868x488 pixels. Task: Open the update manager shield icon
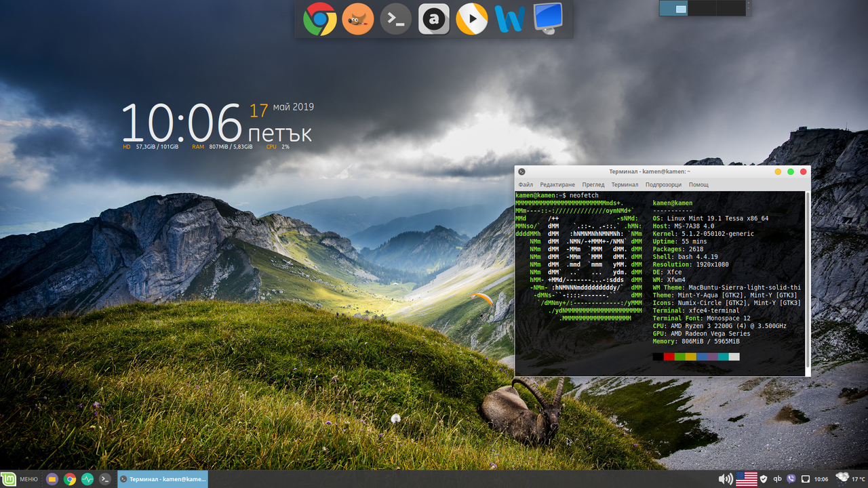pos(764,479)
